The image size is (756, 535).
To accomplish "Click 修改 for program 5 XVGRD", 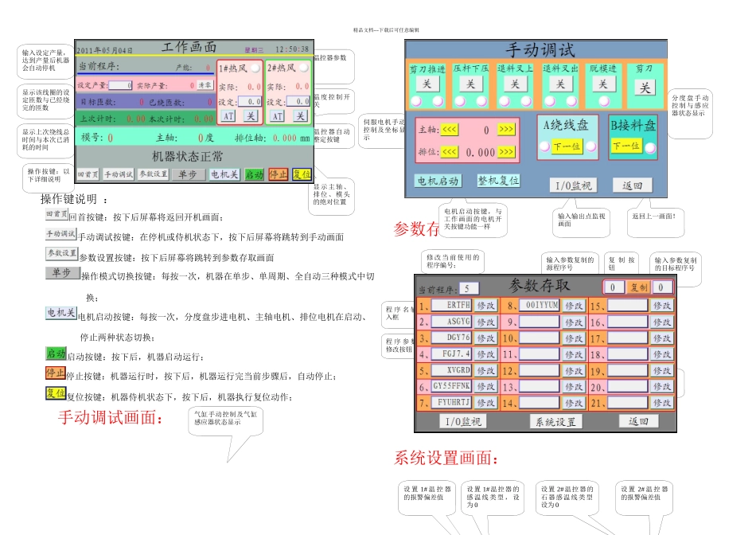I will (486, 371).
